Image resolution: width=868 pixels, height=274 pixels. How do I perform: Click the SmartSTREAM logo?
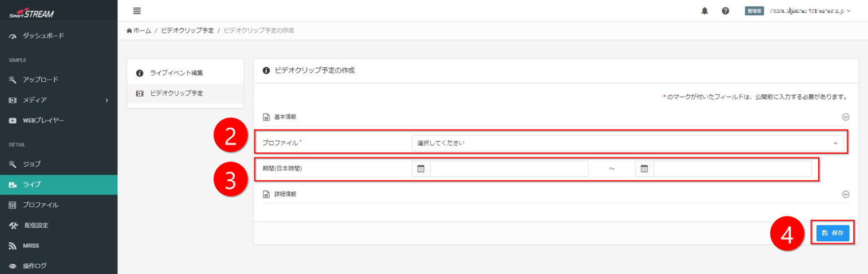tap(32, 14)
